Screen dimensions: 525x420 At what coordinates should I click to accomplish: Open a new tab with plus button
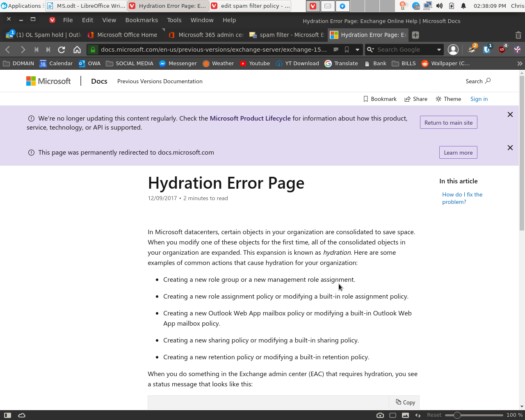[x=415, y=35]
